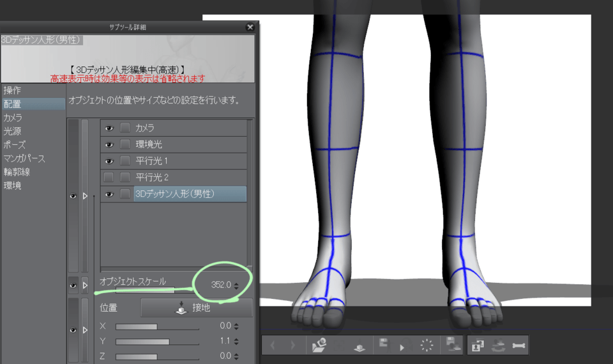Image resolution: width=613 pixels, height=364 pixels.
Task: Hide the 3Dデッサン人形(男性) object eye
Action: coord(109,194)
